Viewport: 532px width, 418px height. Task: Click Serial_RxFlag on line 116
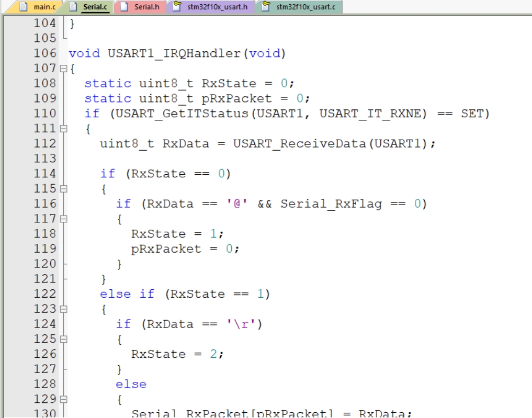click(331, 204)
